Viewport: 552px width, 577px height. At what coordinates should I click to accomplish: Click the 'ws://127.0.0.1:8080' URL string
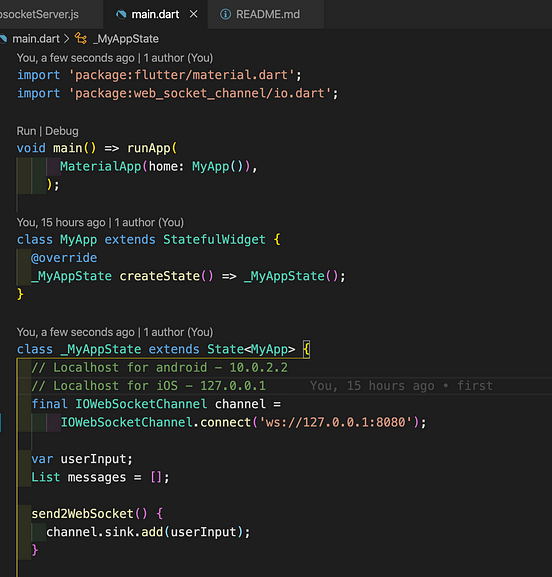pyautogui.click(x=336, y=422)
